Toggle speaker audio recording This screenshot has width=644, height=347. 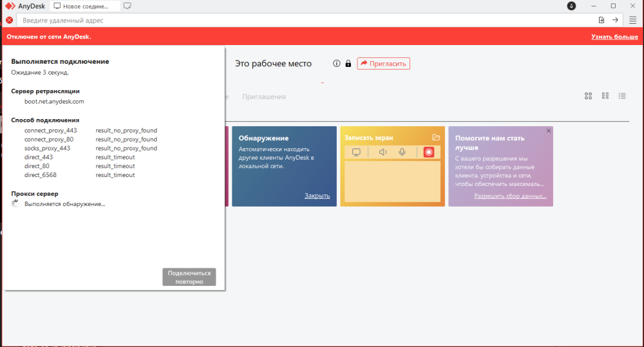(383, 153)
